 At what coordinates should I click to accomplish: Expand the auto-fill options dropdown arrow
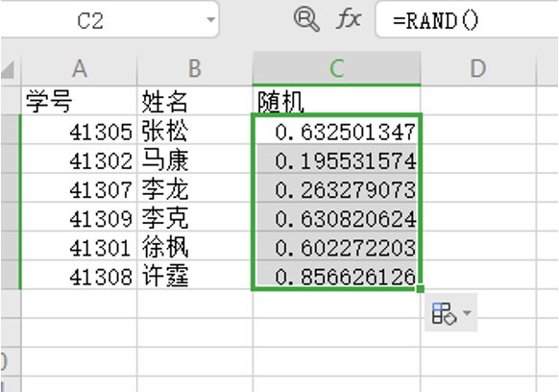coord(467,313)
